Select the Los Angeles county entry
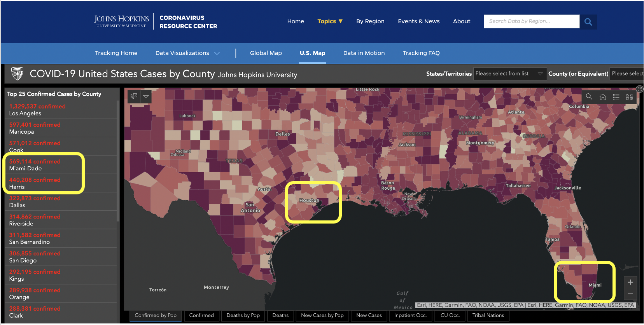644x325 pixels. tap(61, 110)
